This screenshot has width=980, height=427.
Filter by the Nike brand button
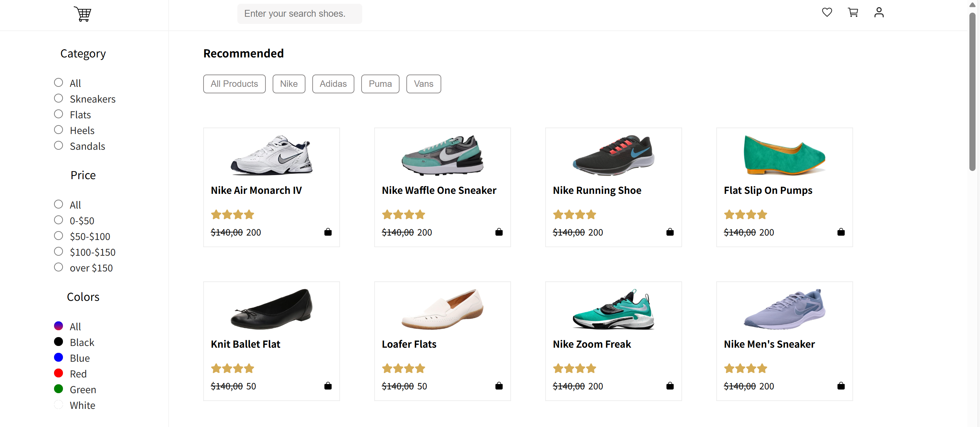tap(289, 84)
